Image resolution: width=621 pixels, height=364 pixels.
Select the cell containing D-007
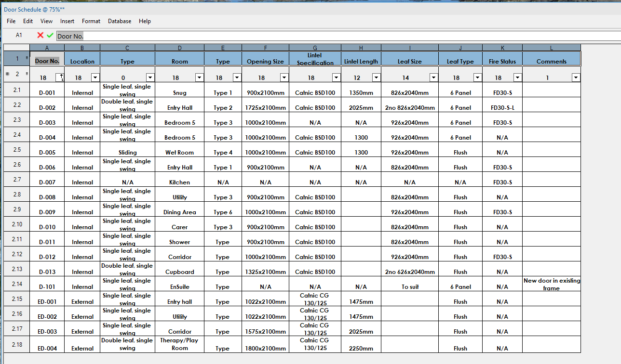tap(47, 182)
